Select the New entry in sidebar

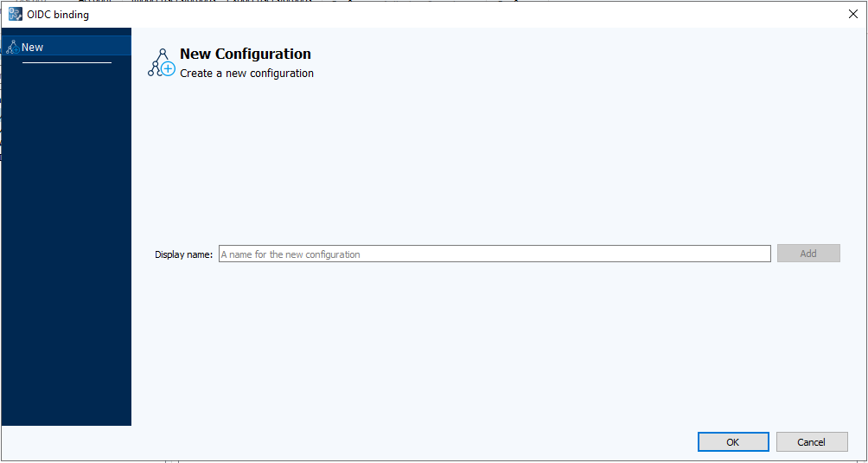[33, 48]
